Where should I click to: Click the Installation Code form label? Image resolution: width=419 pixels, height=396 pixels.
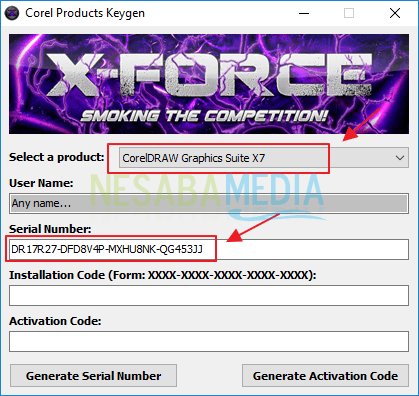(x=163, y=275)
